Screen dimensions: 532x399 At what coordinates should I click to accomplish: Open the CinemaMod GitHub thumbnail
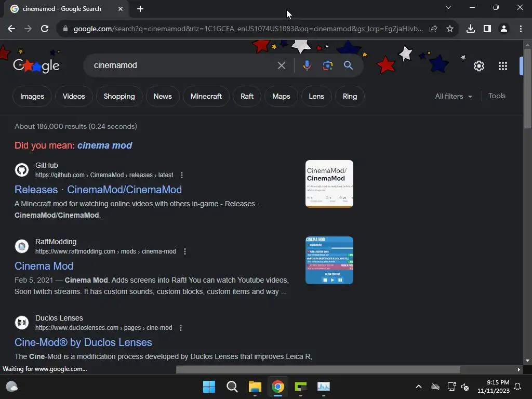pos(329,183)
